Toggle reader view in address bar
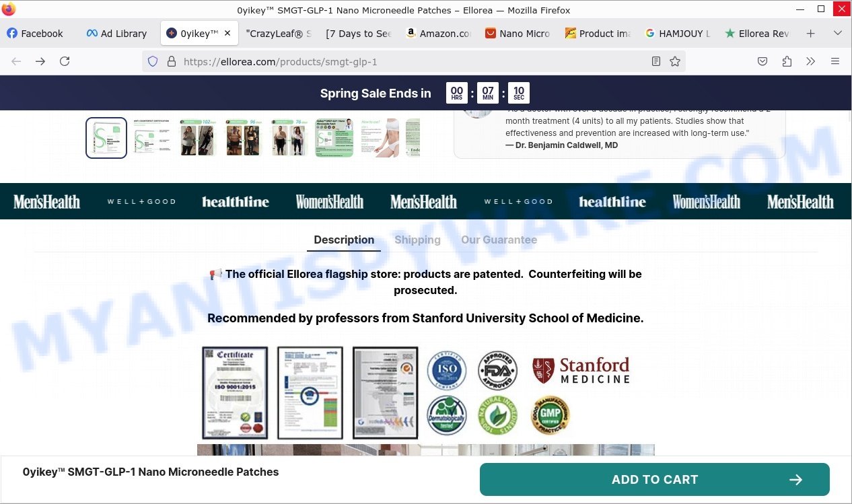The width and height of the screenshot is (852, 504). click(x=656, y=61)
